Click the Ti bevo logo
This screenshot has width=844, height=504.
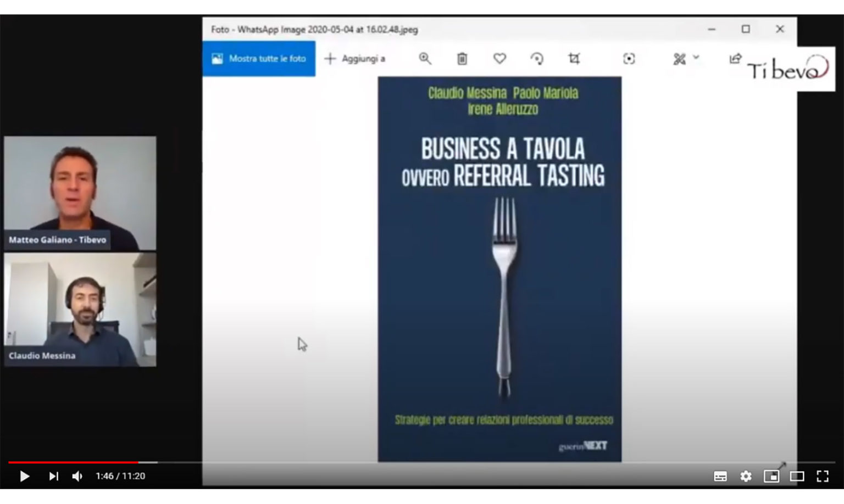(x=789, y=69)
